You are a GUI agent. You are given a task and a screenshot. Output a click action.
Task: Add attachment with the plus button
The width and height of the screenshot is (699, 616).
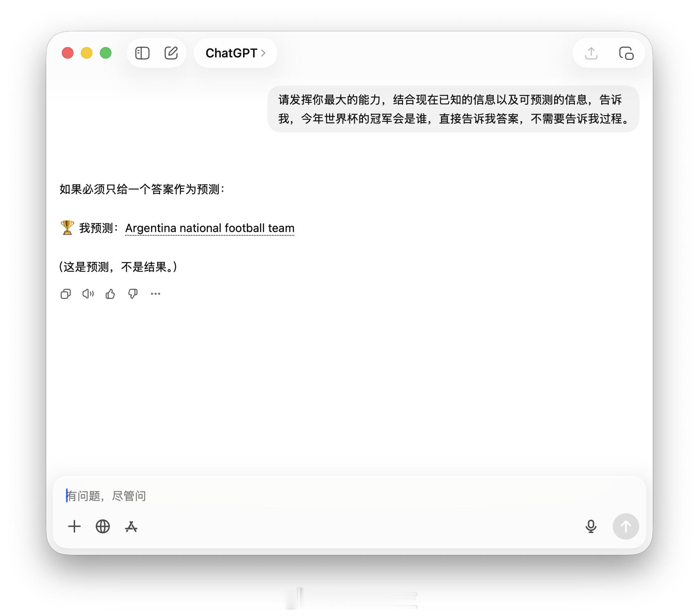(74, 526)
